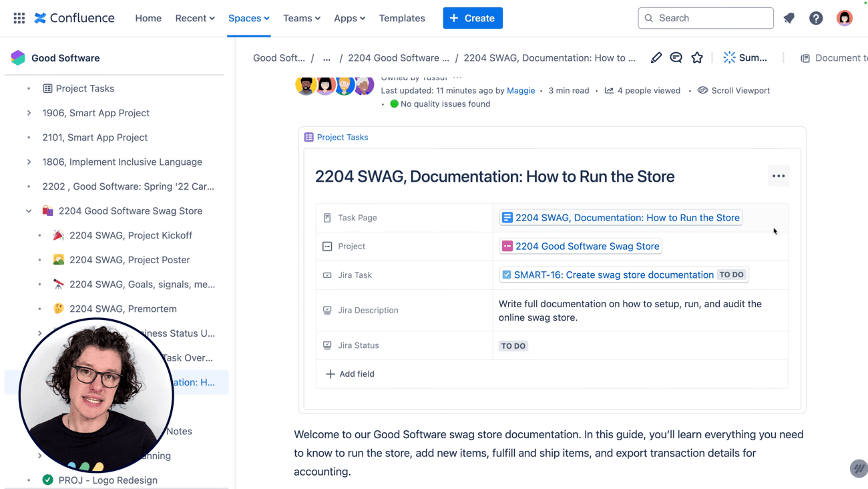Click the AI Summarize sparkle button
868x489 pixels.
pyautogui.click(x=745, y=58)
